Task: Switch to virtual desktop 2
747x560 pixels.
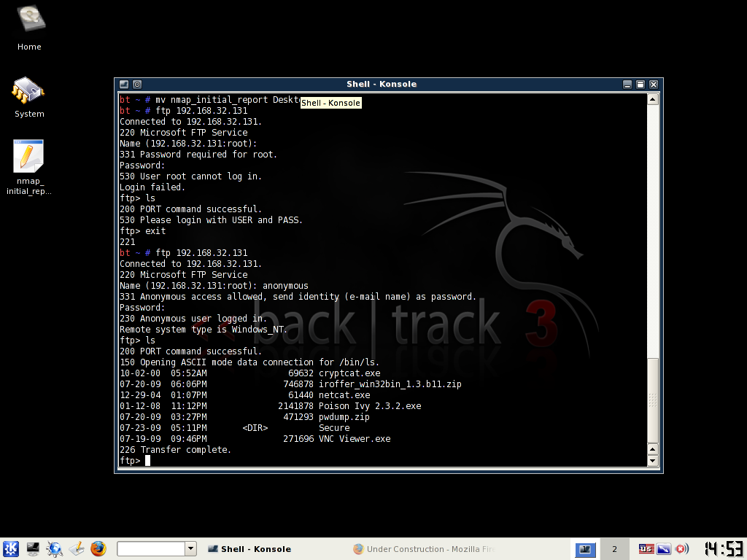Action: pyautogui.click(x=614, y=548)
